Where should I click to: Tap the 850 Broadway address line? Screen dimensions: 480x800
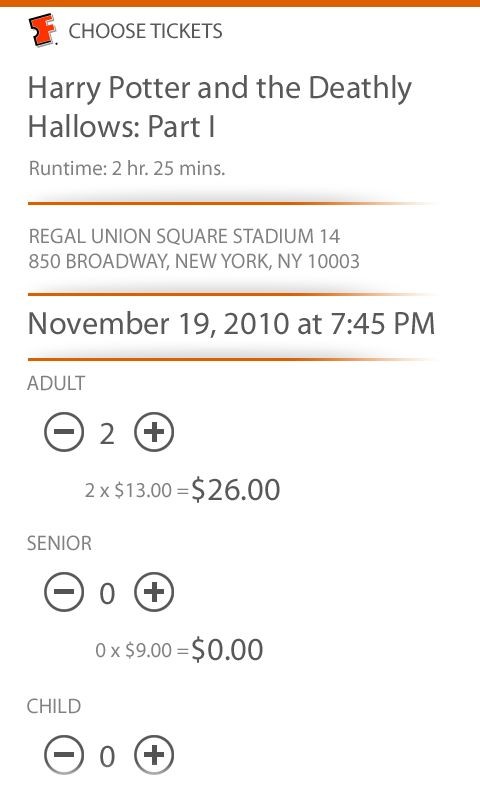194,261
